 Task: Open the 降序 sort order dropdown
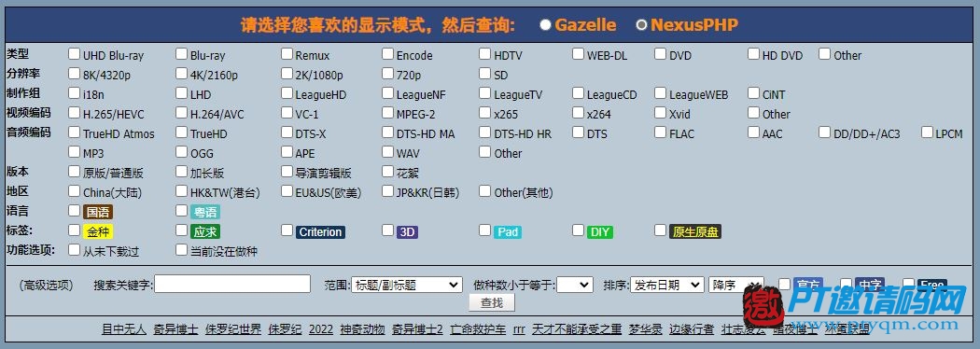[736, 285]
